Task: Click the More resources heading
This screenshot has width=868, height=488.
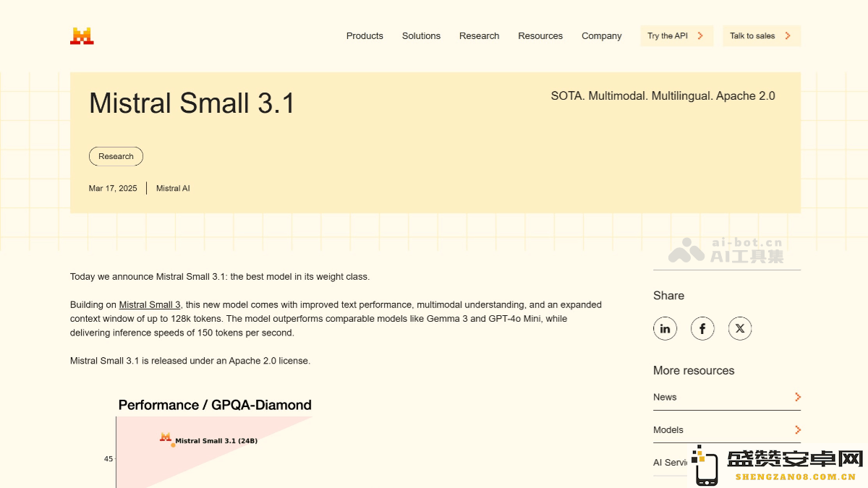Action: tap(694, 370)
